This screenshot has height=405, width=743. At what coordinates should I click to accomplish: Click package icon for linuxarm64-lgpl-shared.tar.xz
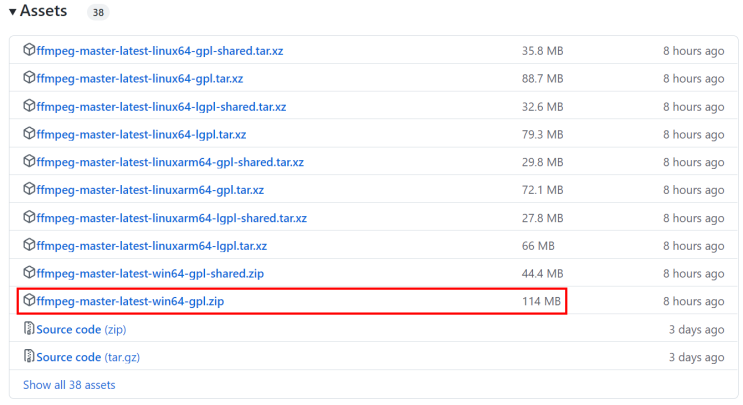pyautogui.click(x=29, y=217)
